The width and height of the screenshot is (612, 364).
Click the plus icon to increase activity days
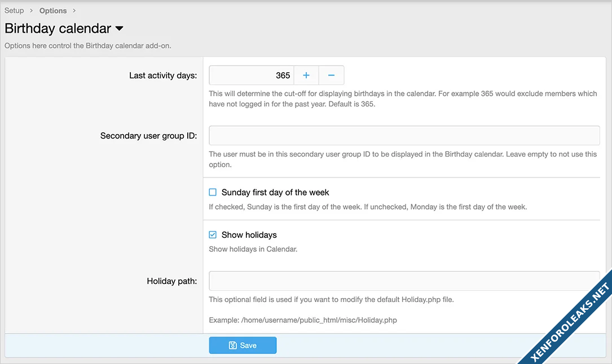tap(306, 76)
